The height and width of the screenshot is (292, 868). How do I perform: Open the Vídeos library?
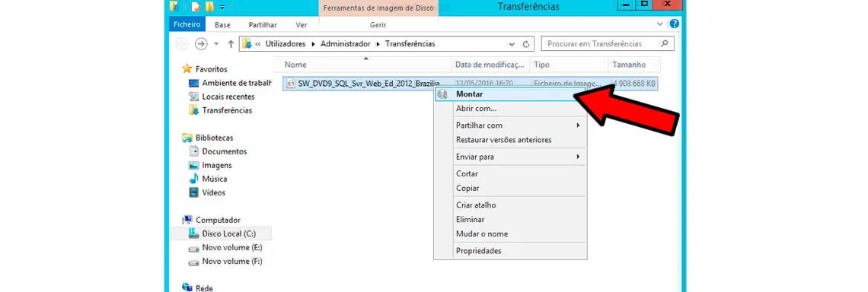click(x=214, y=193)
